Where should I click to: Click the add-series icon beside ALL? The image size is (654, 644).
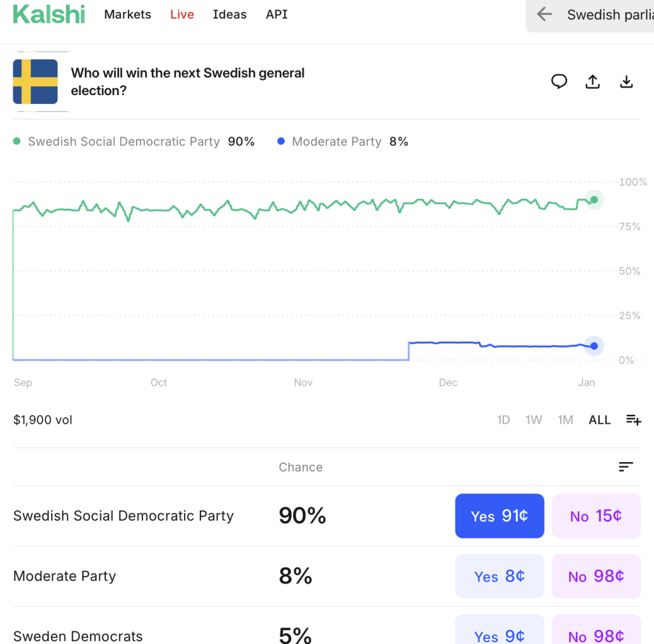point(633,420)
